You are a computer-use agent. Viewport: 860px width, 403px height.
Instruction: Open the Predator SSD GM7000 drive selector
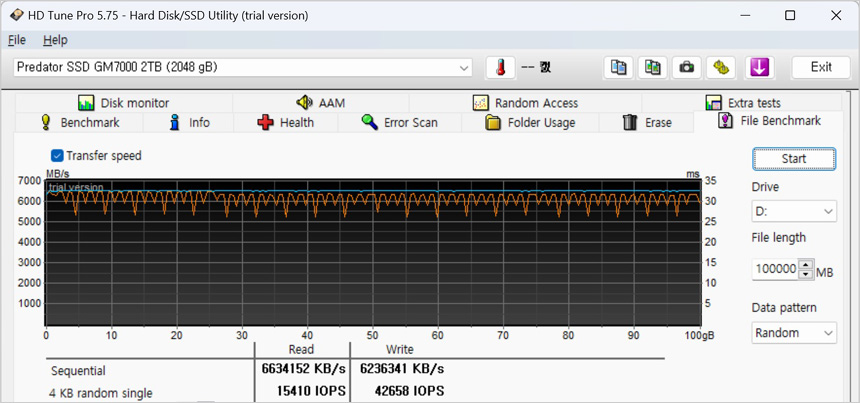[x=242, y=67]
